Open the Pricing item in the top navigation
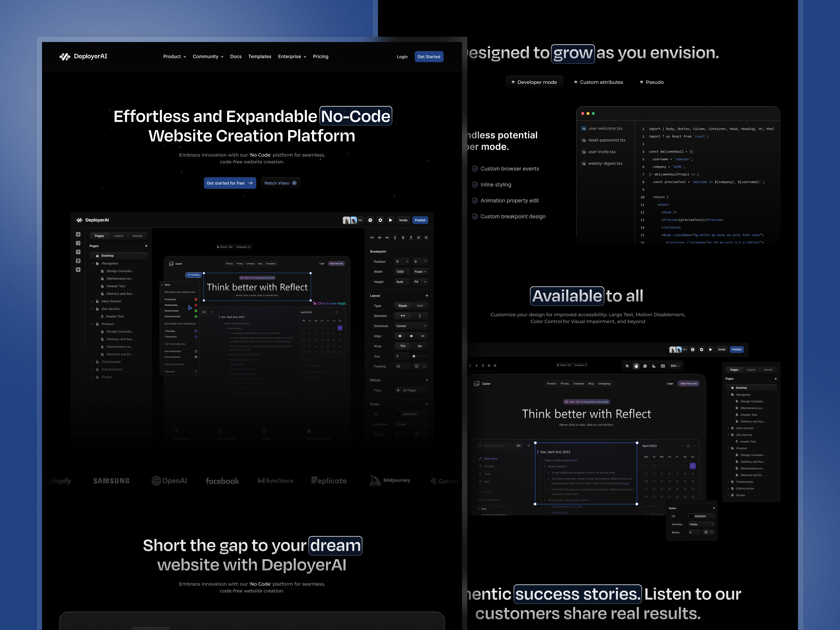840x630 pixels. point(320,56)
